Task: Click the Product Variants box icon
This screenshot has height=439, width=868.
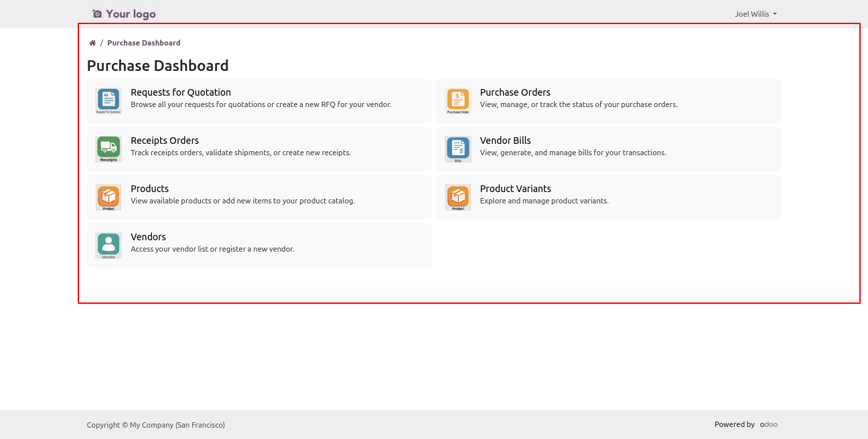Action: 458,197
